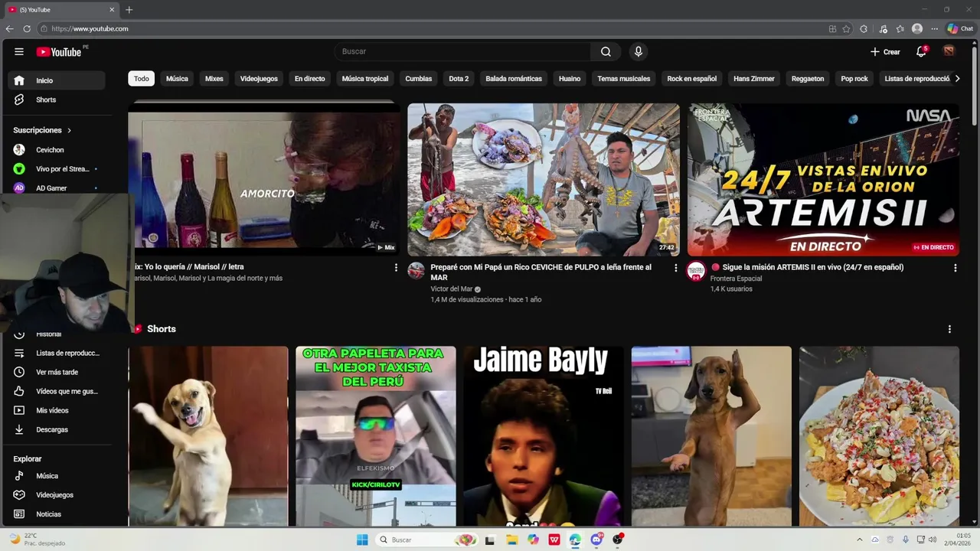
Task: Go to Inicio in the sidebar
Action: 57,80
